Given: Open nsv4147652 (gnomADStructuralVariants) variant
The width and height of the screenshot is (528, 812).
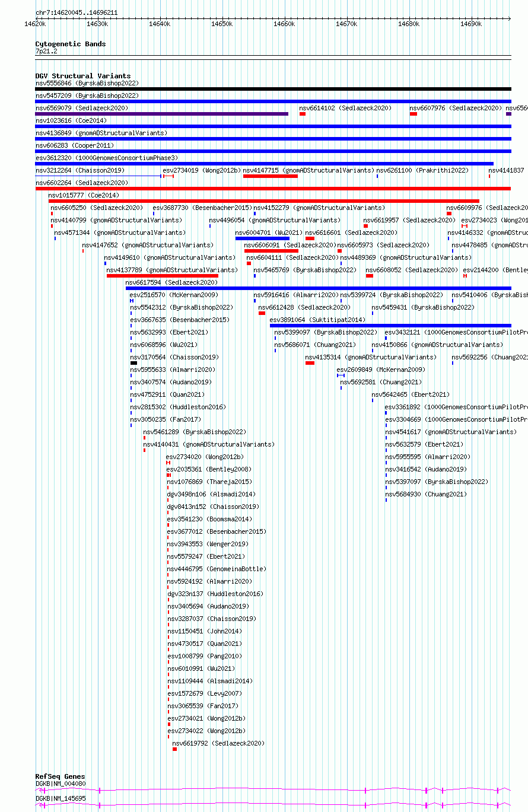Looking at the screenshot, I should (148, 245).
